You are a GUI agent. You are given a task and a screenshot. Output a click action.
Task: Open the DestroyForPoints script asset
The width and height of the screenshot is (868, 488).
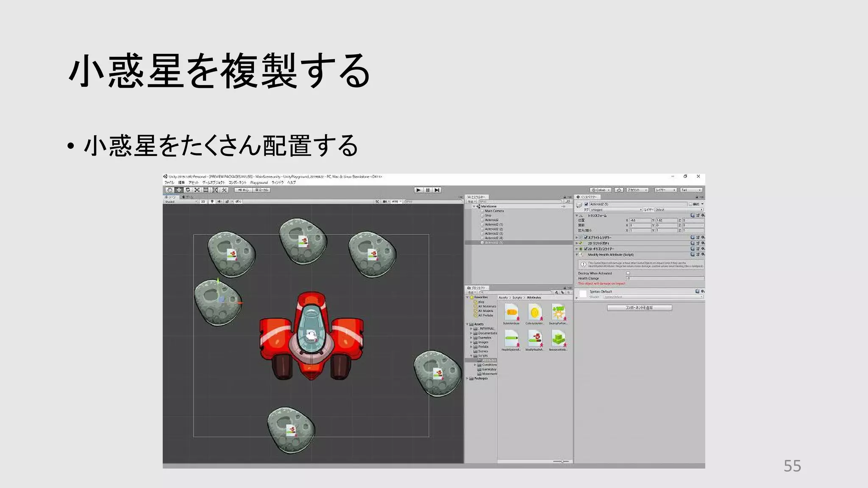[x=558, y=314]
